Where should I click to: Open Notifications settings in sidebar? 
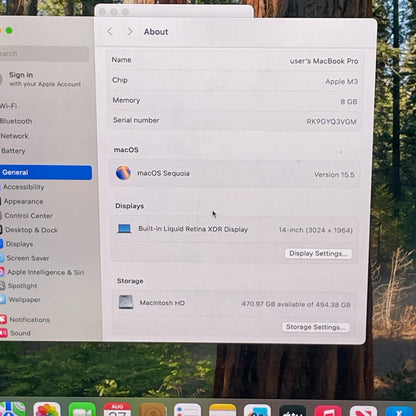click(x=29, y=319)
